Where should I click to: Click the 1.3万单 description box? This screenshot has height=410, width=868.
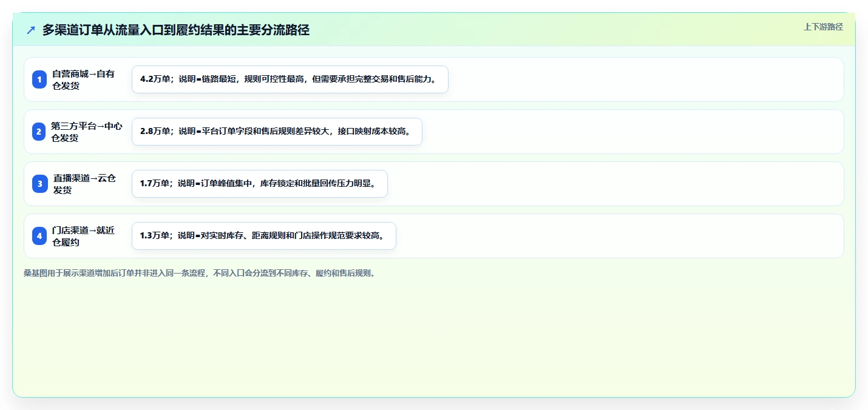pos(264,236)
